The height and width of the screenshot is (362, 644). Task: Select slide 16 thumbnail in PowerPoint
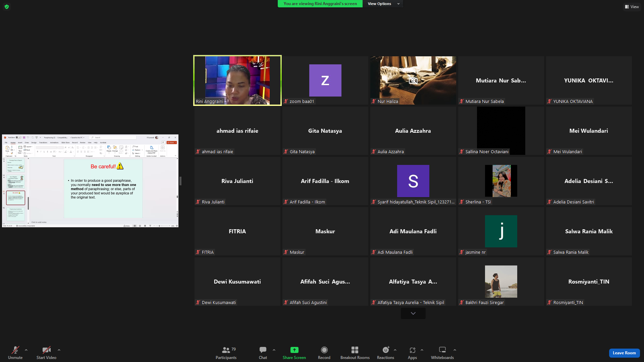coord(16,214)
